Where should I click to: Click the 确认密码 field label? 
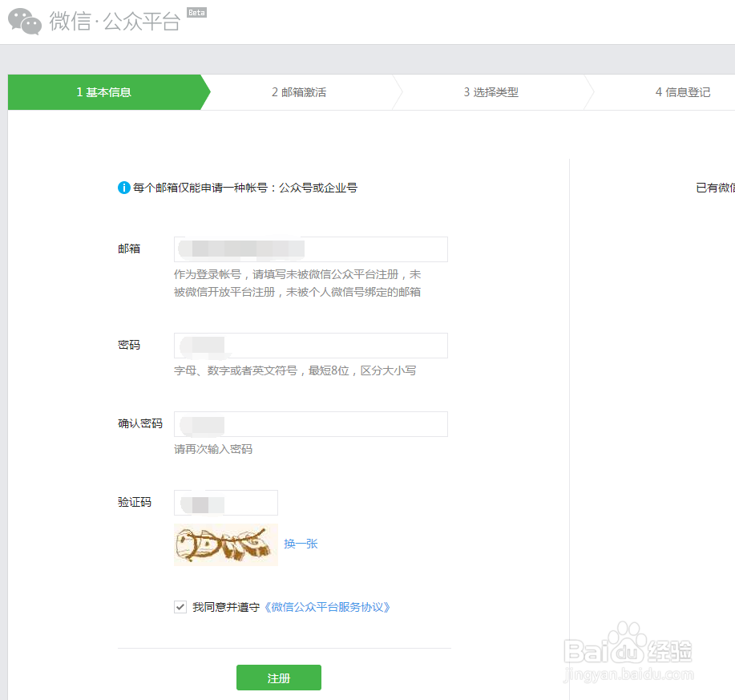[x=140, y=423]
